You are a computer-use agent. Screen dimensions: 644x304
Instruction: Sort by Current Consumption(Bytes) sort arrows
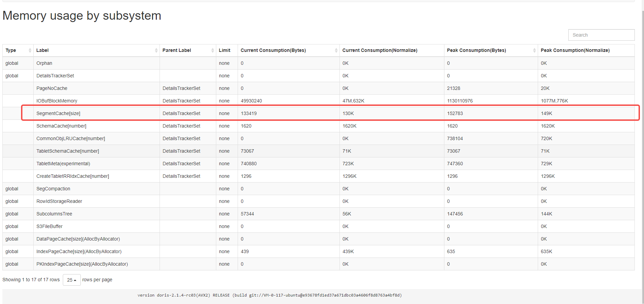336,50
